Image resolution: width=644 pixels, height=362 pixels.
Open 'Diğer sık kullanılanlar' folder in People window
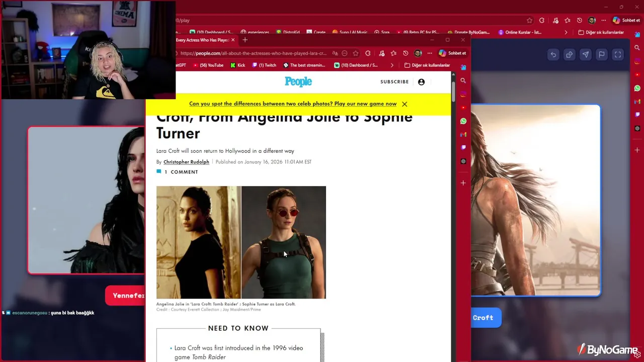[x=427, y=65]
